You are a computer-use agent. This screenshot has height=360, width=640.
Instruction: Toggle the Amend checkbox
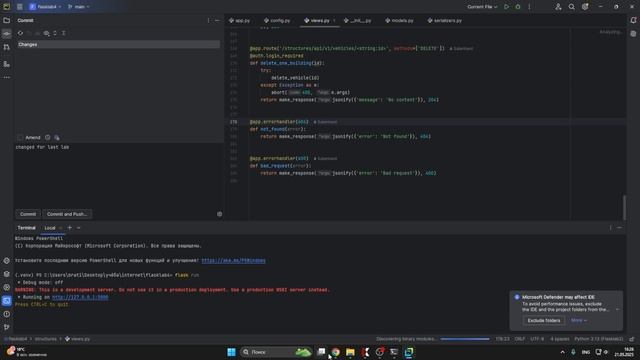[20, 138]
